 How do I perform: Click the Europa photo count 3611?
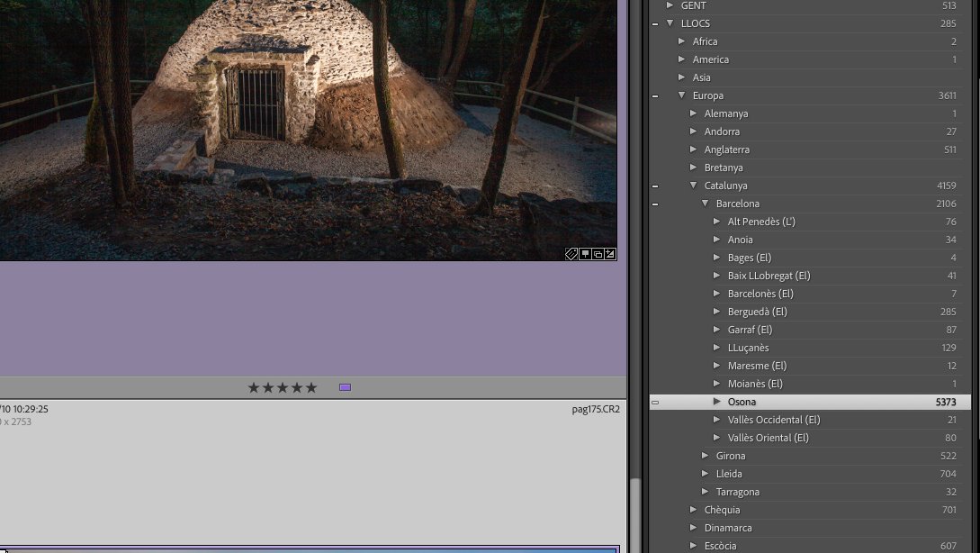pyautogui.click(x=947, y=95)
